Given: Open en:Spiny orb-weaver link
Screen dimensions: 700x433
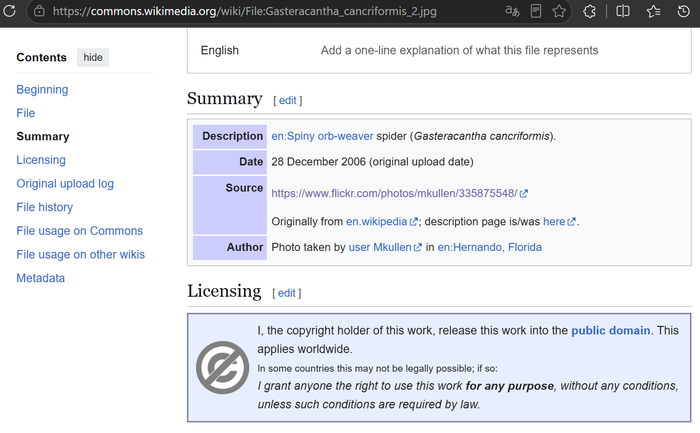Looking at the screenshot, I should [322, 136].
